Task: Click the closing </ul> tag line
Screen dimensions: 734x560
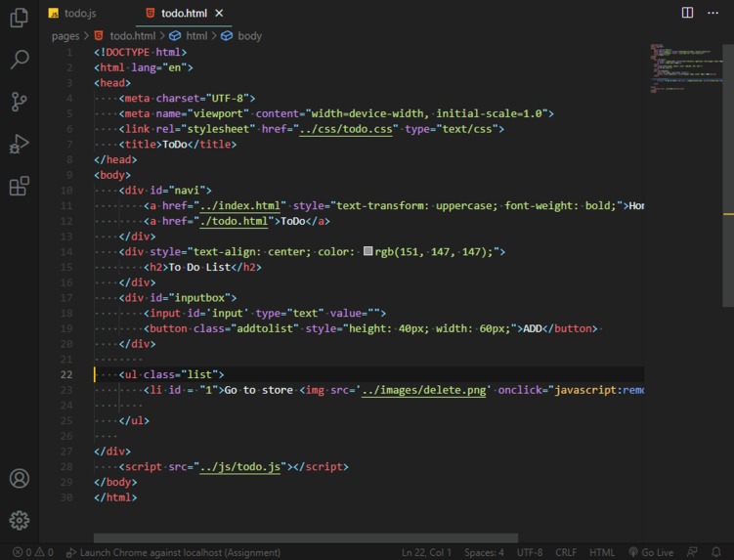Action: tap(134, 420)
